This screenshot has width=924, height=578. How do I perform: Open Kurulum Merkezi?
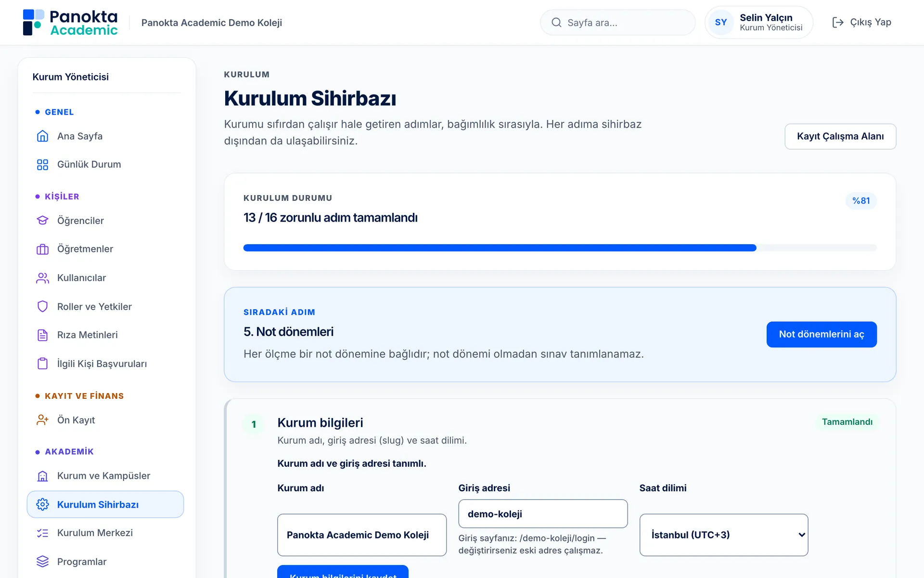coord(105,533)
